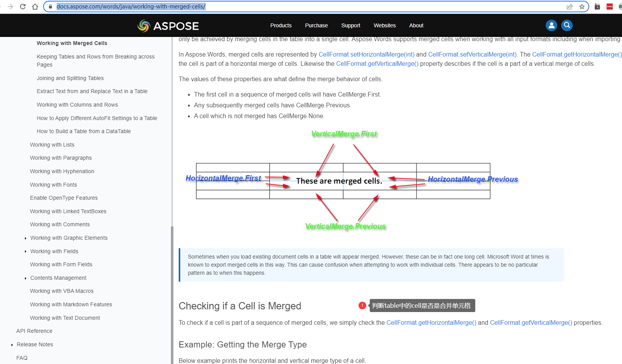Follow the first-paragraph CellFormat.getVerticalMerge() link
622x364 pixels.
click(377, 63)
